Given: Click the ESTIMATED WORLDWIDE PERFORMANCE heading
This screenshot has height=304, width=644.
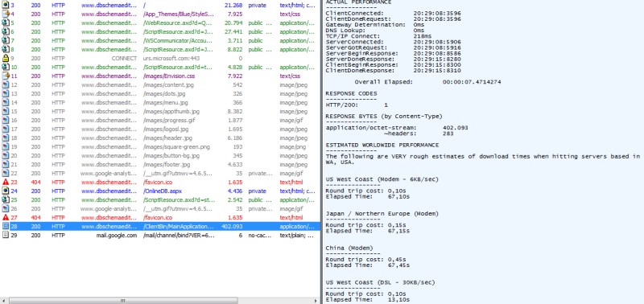Looking at the screenshot, I should [x=382, y=145].
